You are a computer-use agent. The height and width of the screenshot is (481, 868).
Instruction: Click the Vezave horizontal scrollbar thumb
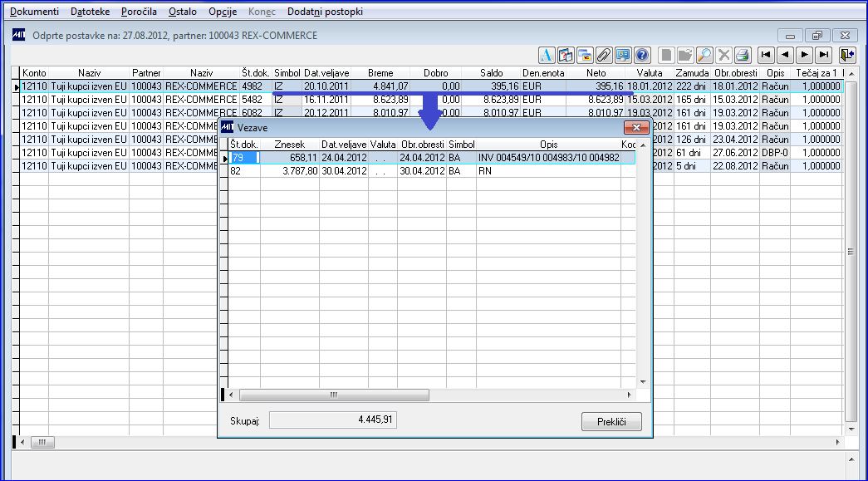(x=334, y=395)
